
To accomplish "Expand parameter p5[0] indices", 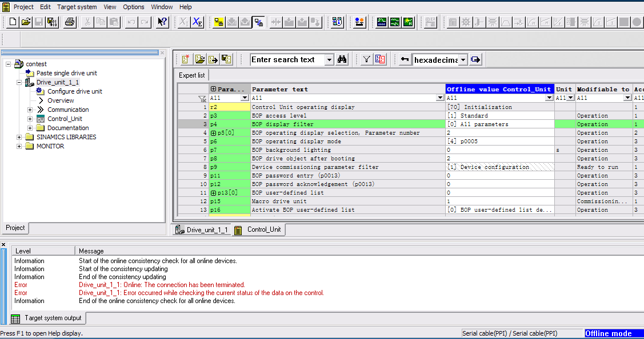I will [213, 133].
